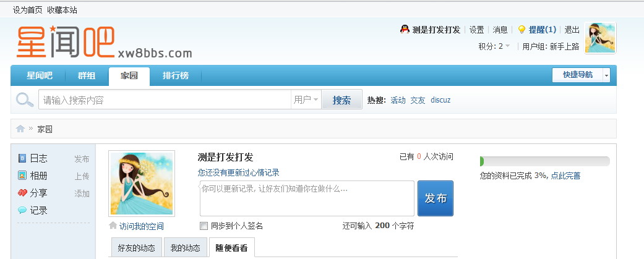The image size is (644, 259).
Task: Open 记录 in the sidebar
Action: (x=38, y=211)
